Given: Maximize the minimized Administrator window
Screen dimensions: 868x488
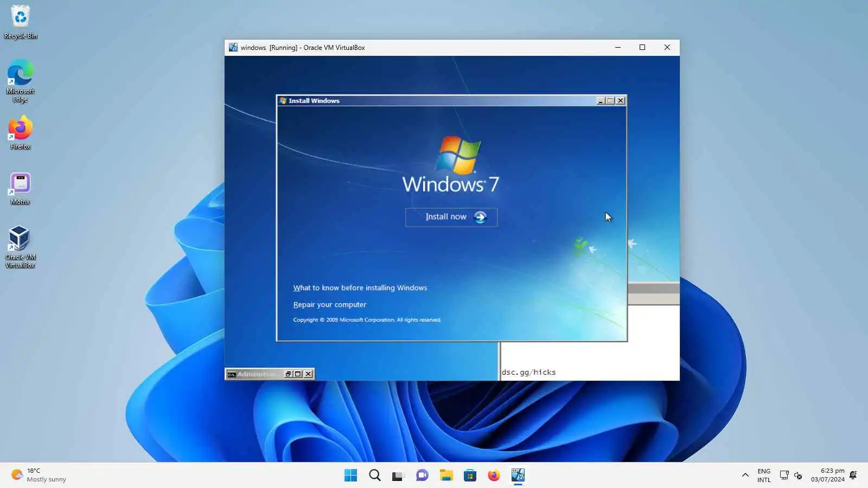Looking at the screenshot, I should click(x=298, y=374).
